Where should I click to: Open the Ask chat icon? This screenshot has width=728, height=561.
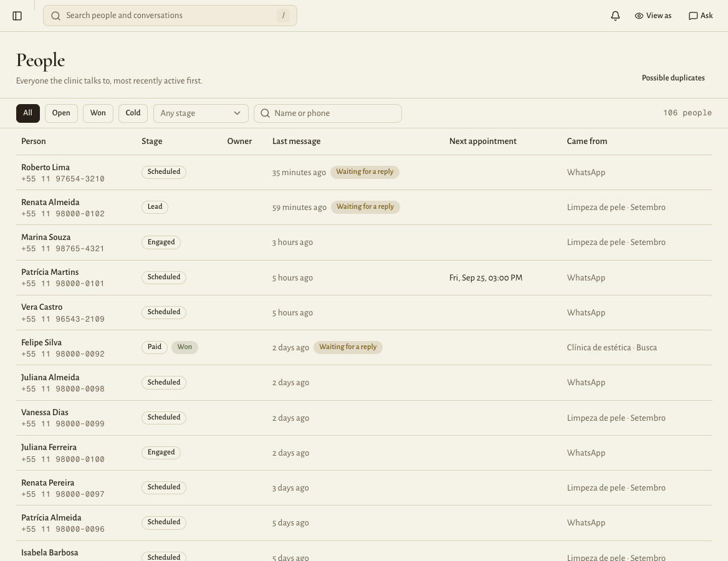tap(692, 16)
